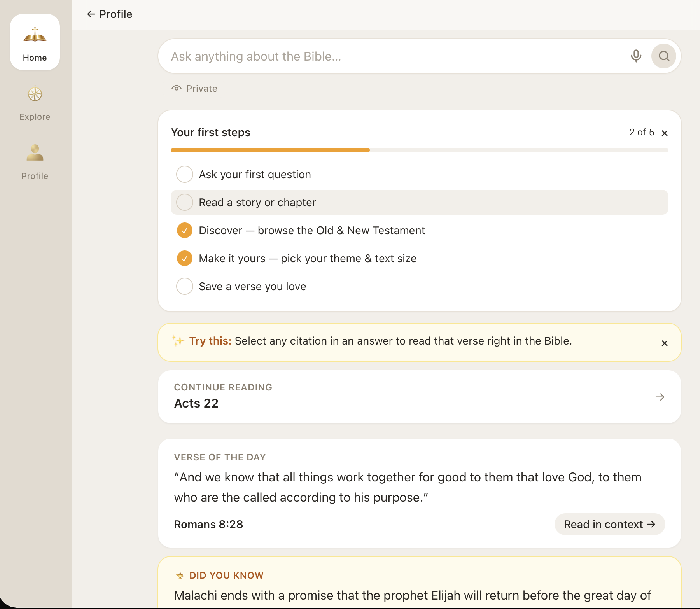
Task: Click the Try this tip text
Action: [x=381, y=341]
